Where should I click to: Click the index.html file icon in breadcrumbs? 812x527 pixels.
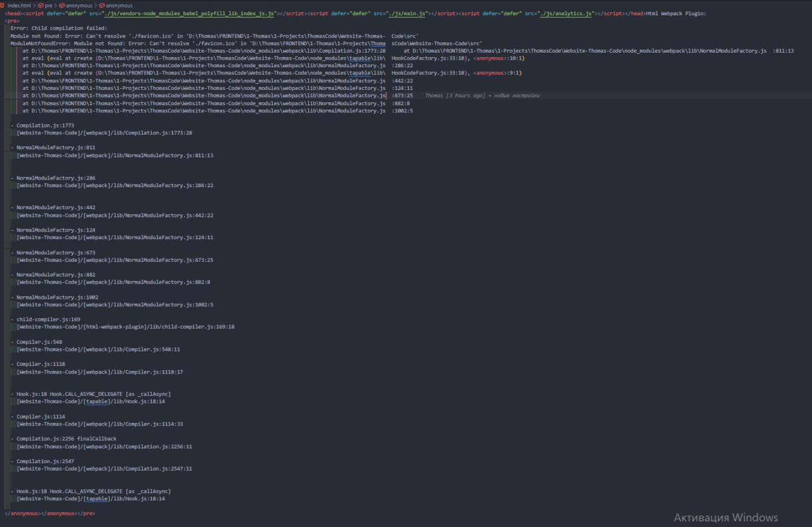[3, 5]
